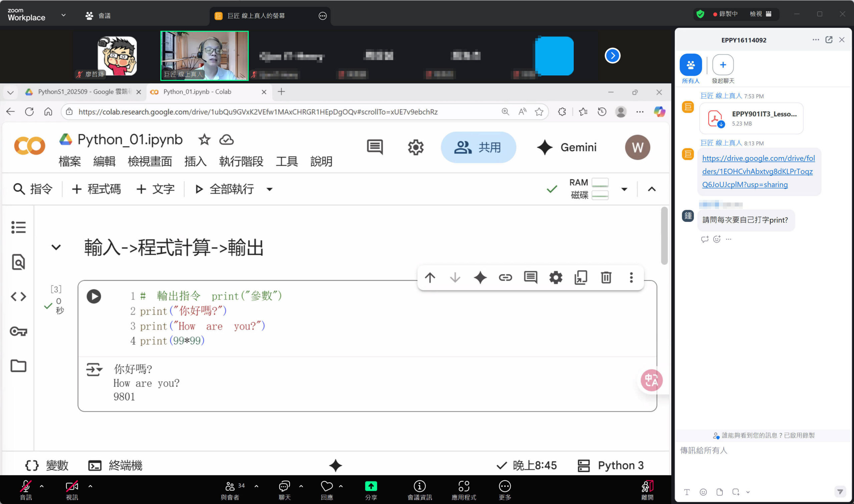Open the Secrets panel (key icon)
The width and height of the screenshot is (854, 504).
click(18, 331)
